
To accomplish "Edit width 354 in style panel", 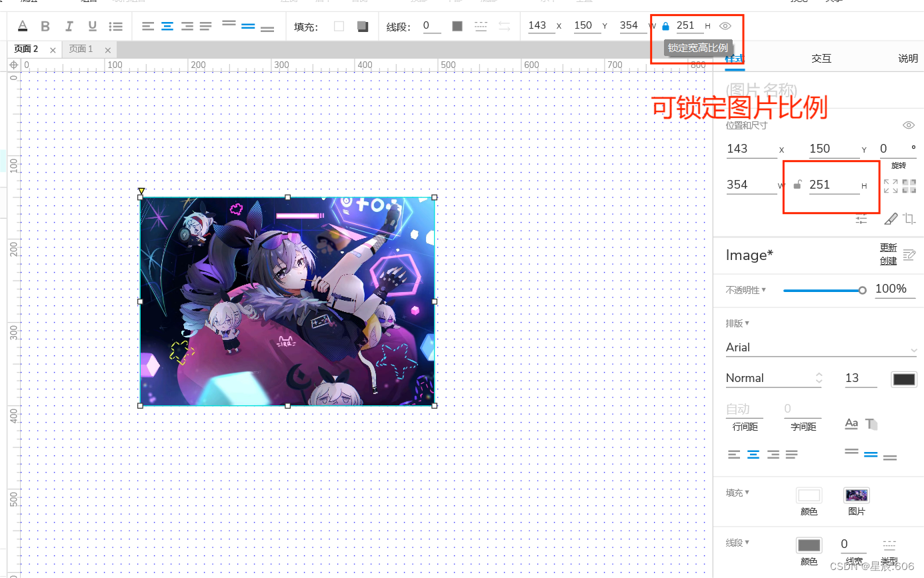I will 751,185.
